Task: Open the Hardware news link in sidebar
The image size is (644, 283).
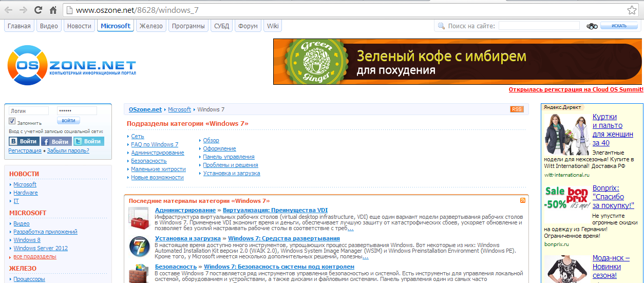Action: (x=26, y=193)
